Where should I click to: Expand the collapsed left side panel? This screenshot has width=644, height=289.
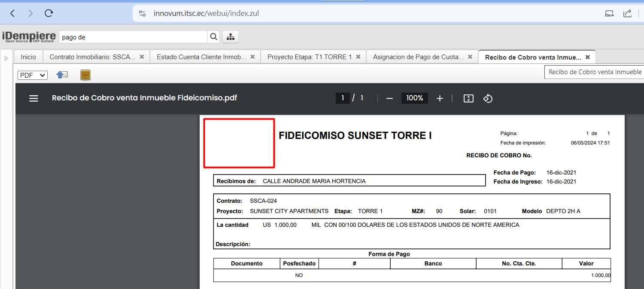tap(6, 58)
